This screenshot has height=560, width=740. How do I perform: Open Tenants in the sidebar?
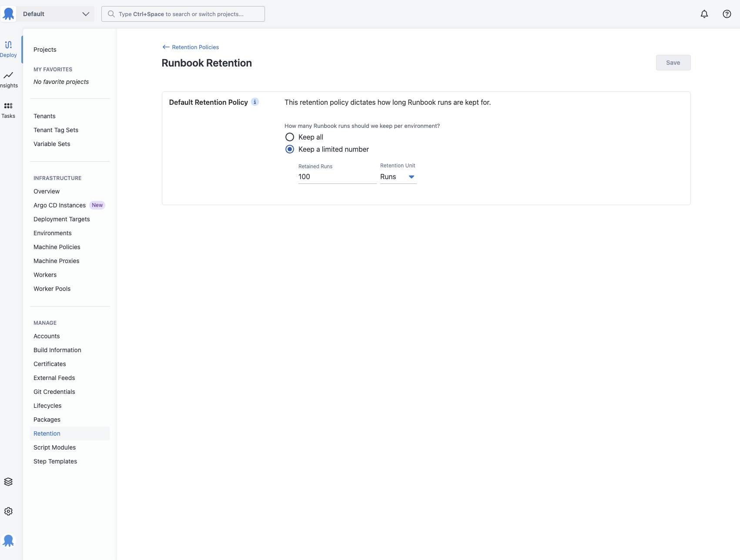pos(44,116)
